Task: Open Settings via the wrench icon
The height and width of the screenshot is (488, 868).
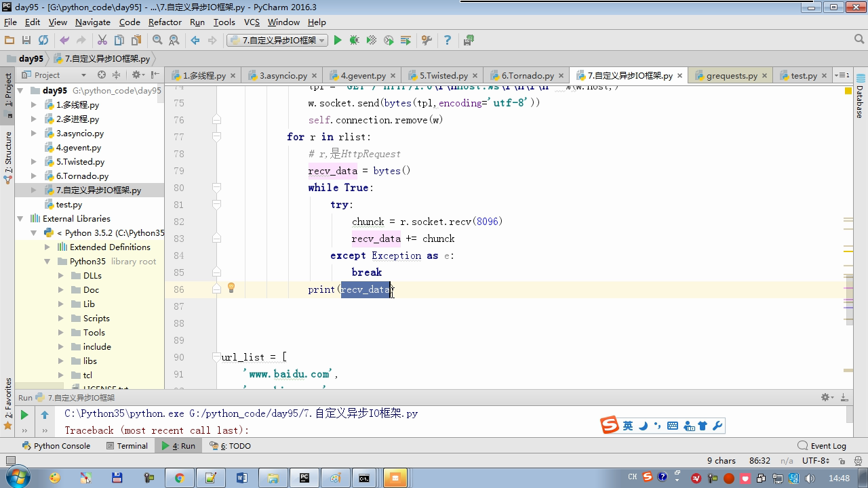Action: point(427,41)
